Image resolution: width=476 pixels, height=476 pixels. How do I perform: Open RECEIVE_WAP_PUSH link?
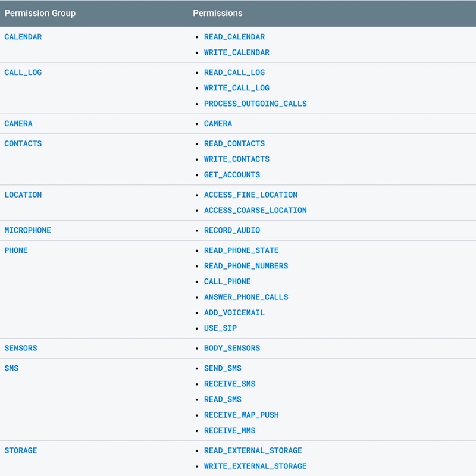[242, 415]
